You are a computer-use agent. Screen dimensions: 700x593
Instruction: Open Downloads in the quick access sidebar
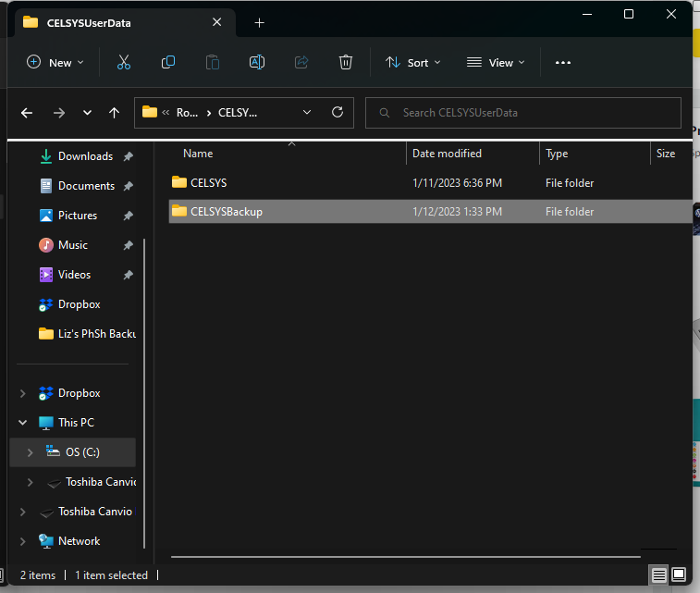85,156
